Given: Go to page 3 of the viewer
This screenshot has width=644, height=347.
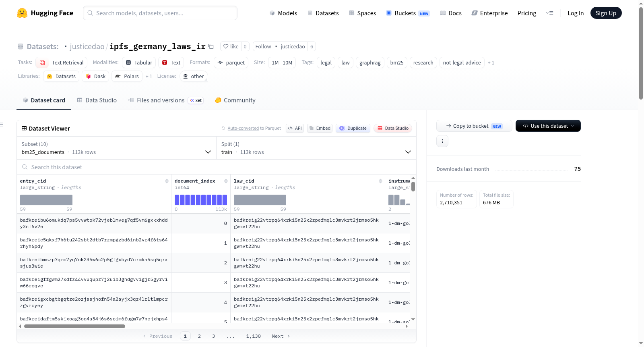Looking at the screenshot, I should point(213,336).
